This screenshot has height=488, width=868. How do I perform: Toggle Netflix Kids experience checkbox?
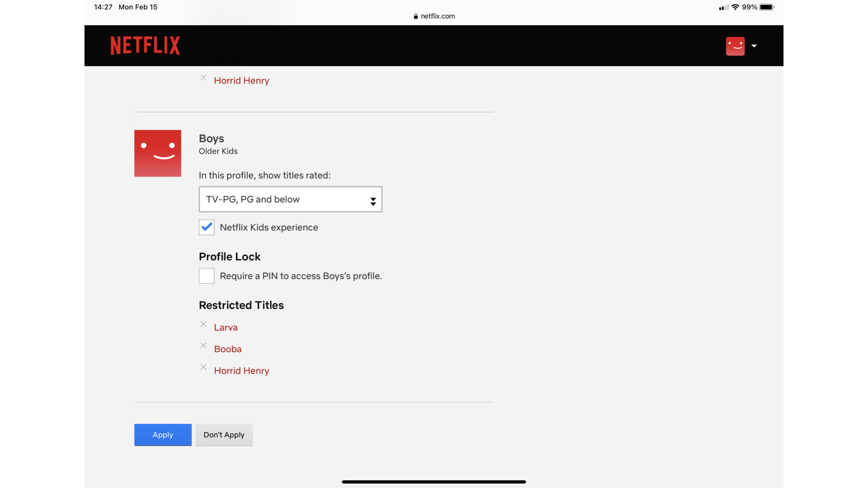tap(206, 227)
